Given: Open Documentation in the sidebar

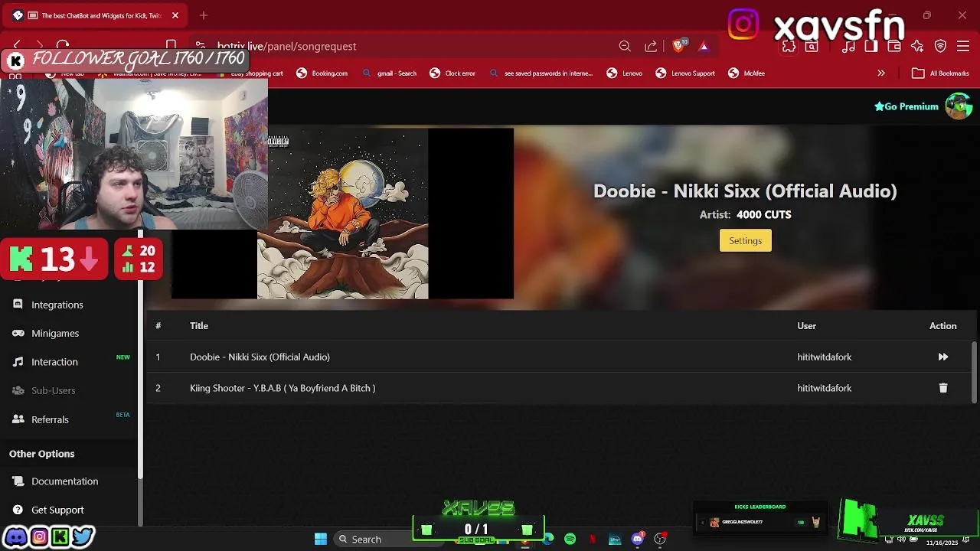Looking at the screenshot, I should [65, 481].
